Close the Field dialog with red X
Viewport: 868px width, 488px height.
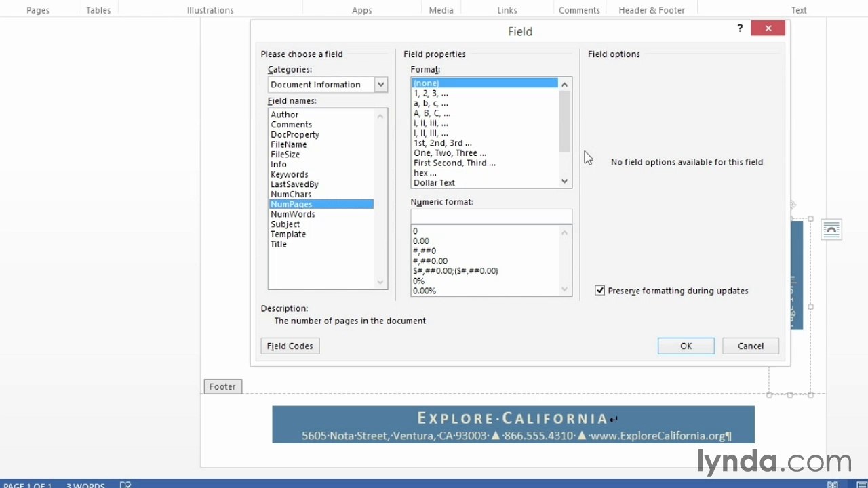coord(768,28)
